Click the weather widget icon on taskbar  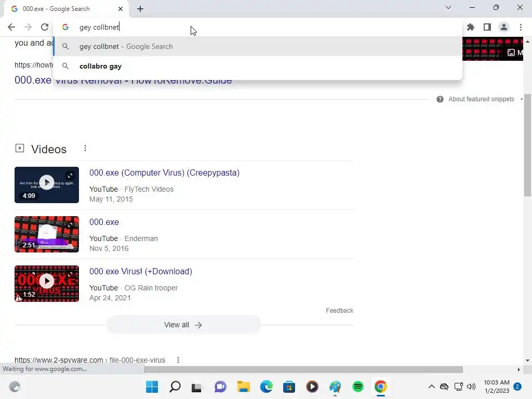[15, 387]
